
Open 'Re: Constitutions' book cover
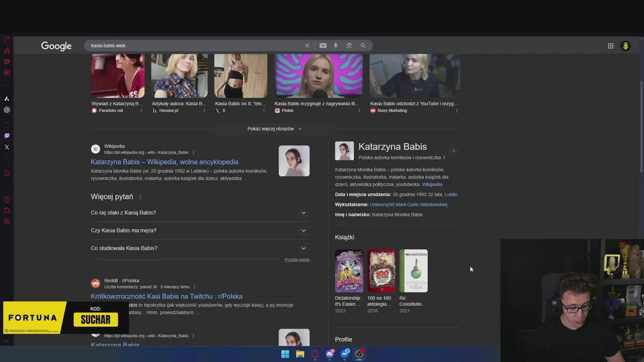(x=414, y=271)
